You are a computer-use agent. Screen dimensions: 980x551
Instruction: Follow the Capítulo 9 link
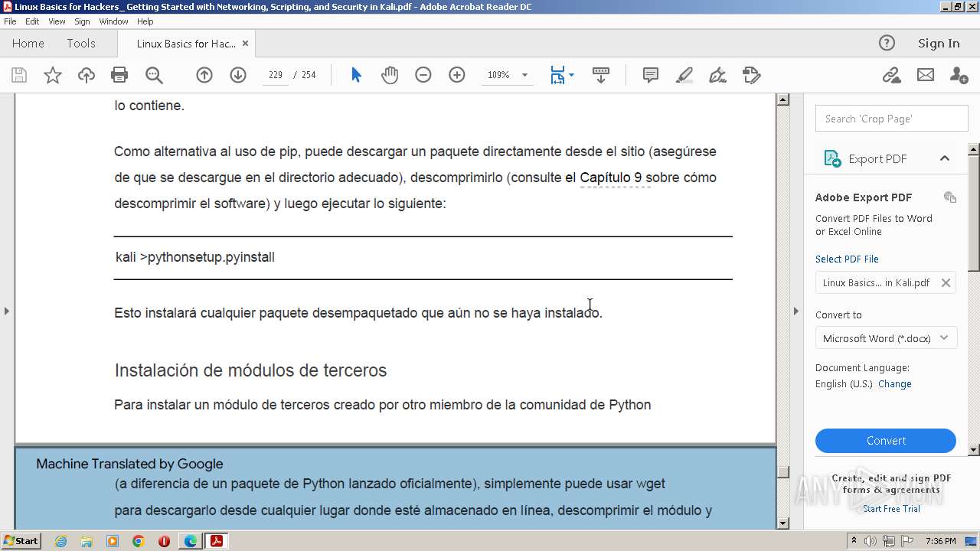click(610, 178)
